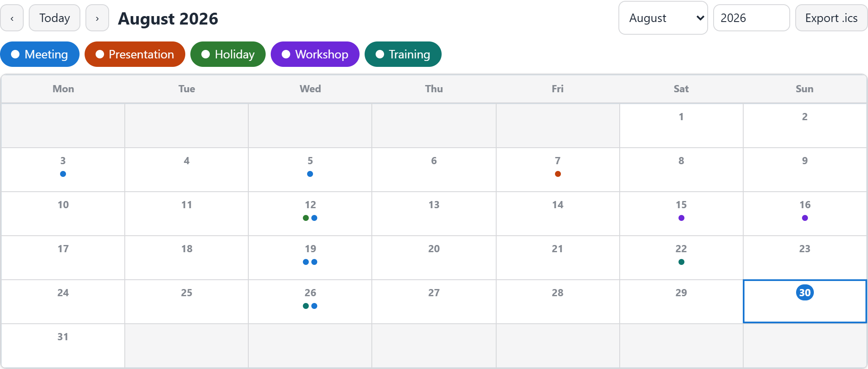The height and width of the screenshot is (369, 868).
Task: Toggle the Workshop filter chip
Action: click(x=315, y=54)
